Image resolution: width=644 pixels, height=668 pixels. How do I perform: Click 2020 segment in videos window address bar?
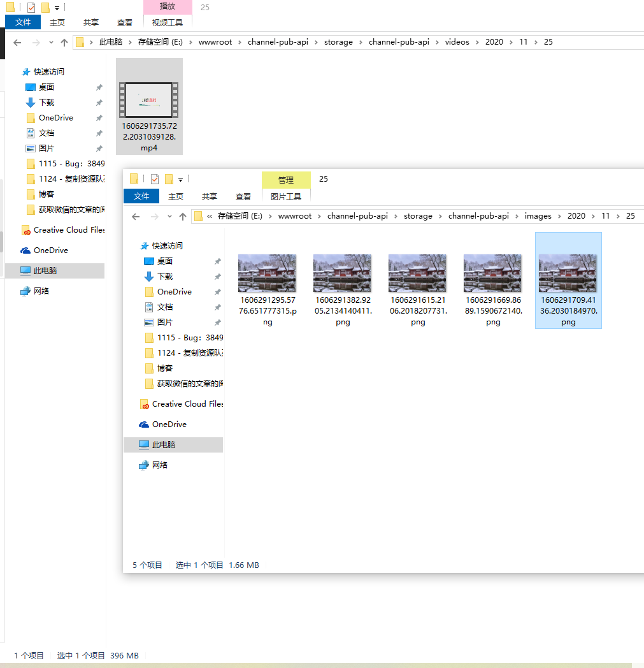(494, 42)
